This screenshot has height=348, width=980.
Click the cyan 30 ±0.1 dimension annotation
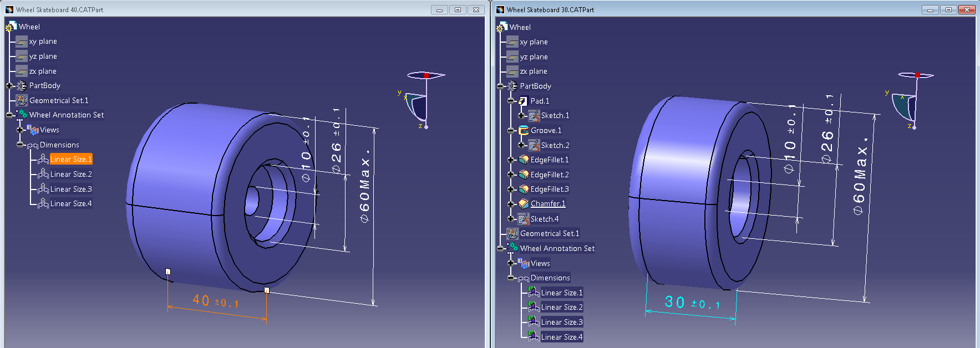coord(692,303)
